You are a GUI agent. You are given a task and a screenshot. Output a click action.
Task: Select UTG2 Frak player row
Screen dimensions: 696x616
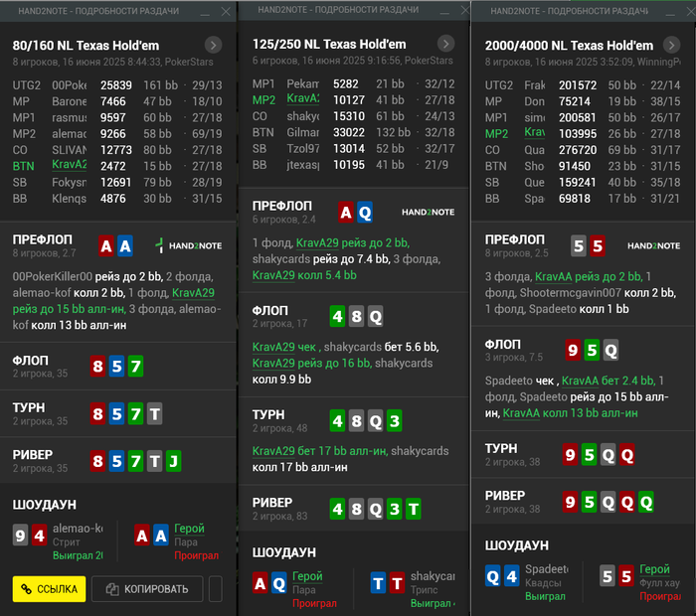[x=583, y=85]
